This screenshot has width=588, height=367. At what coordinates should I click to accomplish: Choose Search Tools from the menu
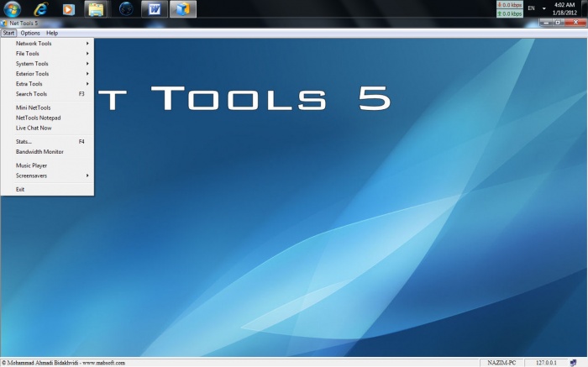click(x=48, y=94)
